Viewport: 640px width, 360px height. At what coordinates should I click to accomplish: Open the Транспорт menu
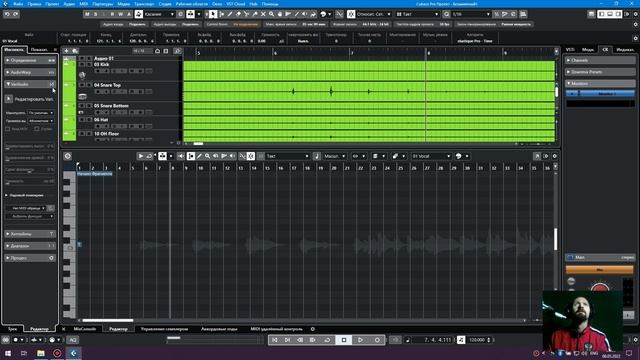pos(144,4)
